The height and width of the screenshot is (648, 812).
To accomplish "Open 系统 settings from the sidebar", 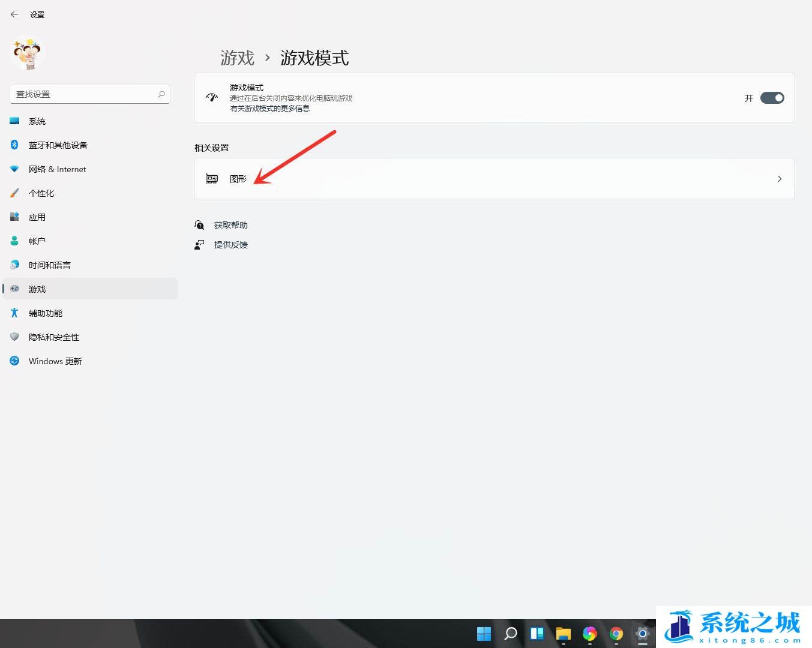I will (37, 121).
